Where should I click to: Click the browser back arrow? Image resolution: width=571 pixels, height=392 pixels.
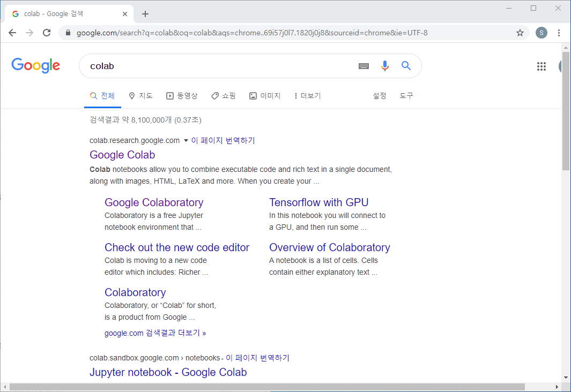click(x=12, y=33)
